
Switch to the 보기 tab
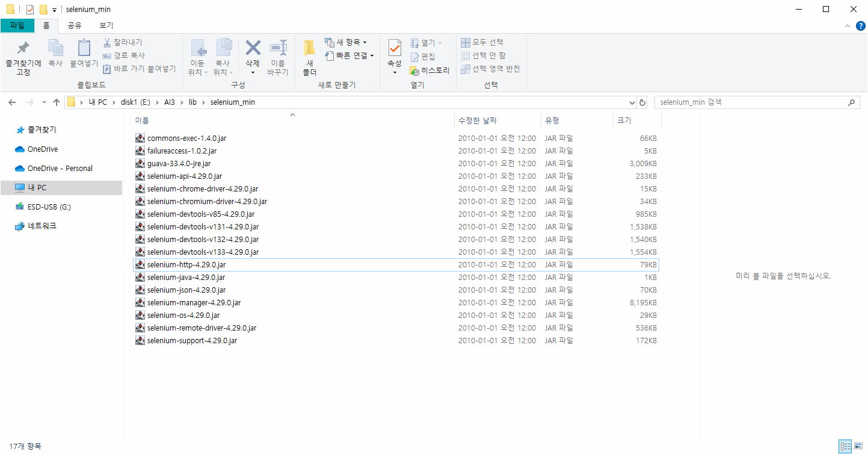click(106, 25)
